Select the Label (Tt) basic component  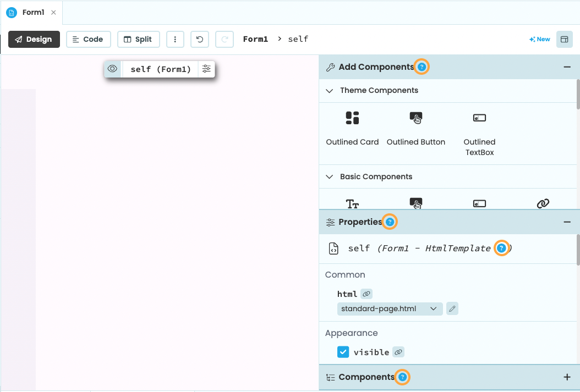click(352, 203)
